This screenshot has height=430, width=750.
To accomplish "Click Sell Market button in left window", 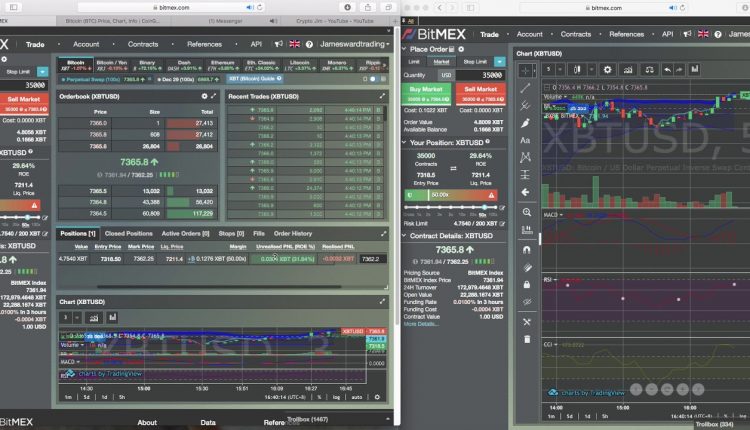I will (x=24, y=104).
